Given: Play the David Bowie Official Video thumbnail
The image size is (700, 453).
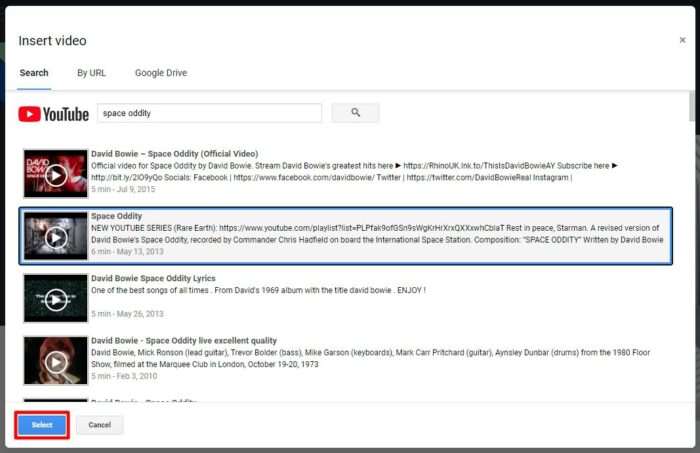Looking at the screenshot, I should (56, 174).
